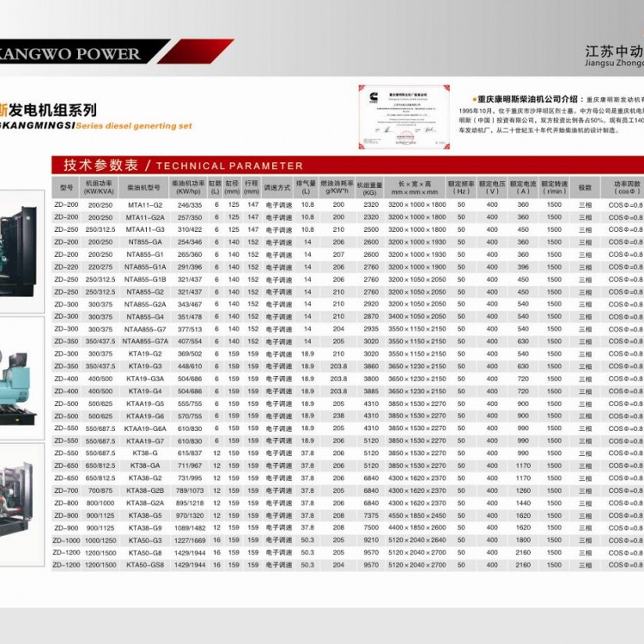This screenshot has height=644, width=644.
Task: Select the KTA38-G5 engine model cell
Action: click(145, 515)
